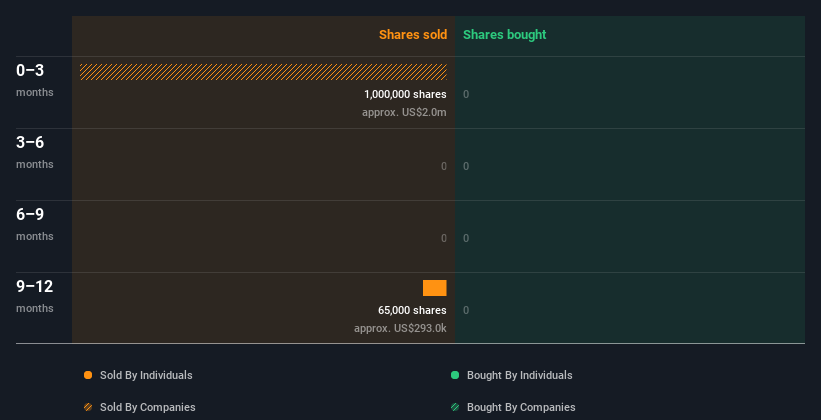Click the shares sold 0 in 3–6 months row
Image resolution: width=821 pixels, height=420 pixels.
[444, 166]
